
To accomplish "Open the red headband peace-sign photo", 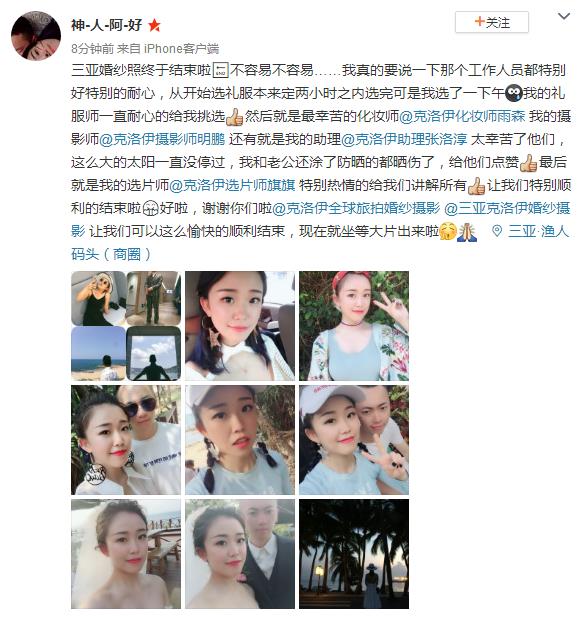I will [x=354, y=326].
